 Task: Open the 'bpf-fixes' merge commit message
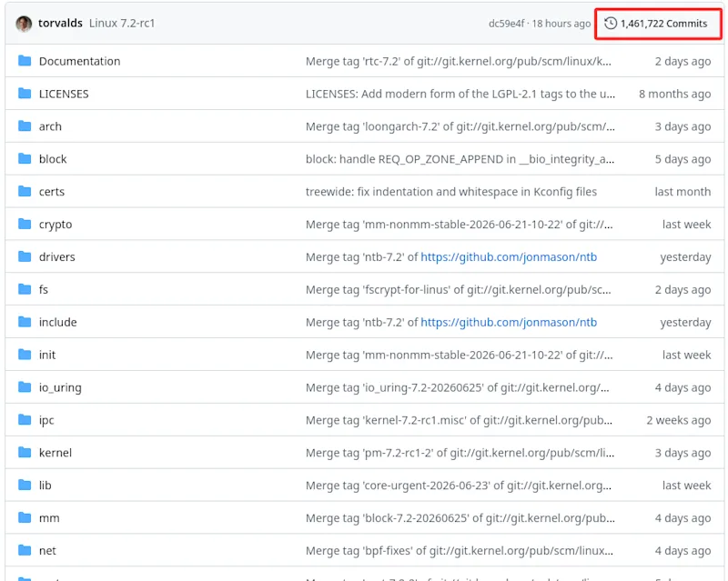click(460, 550)
